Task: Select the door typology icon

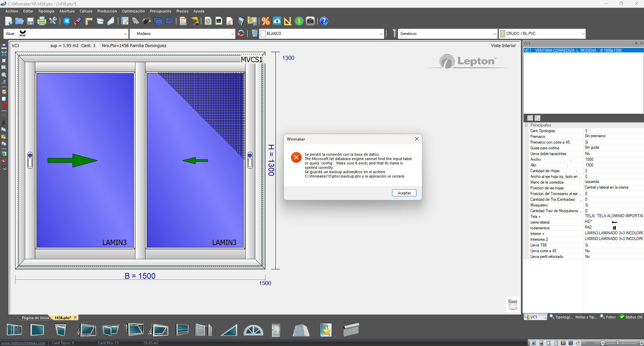Action: click(276, 330)
